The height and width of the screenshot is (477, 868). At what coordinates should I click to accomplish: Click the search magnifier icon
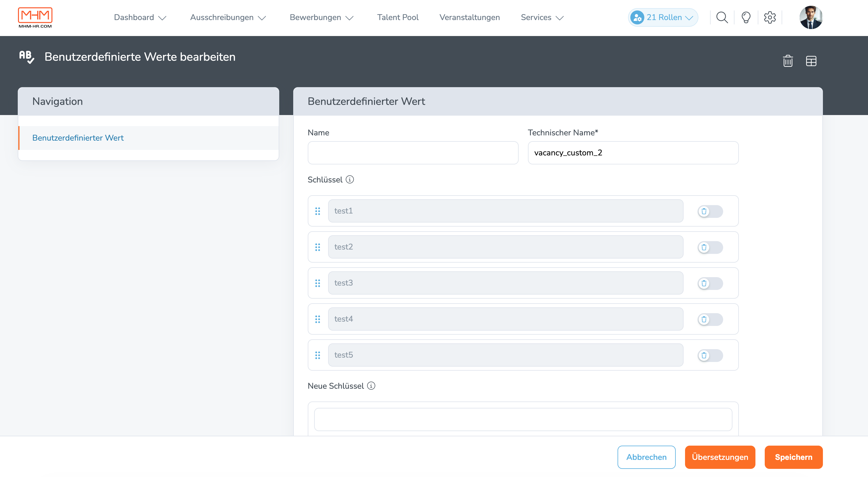coord(722,17)
